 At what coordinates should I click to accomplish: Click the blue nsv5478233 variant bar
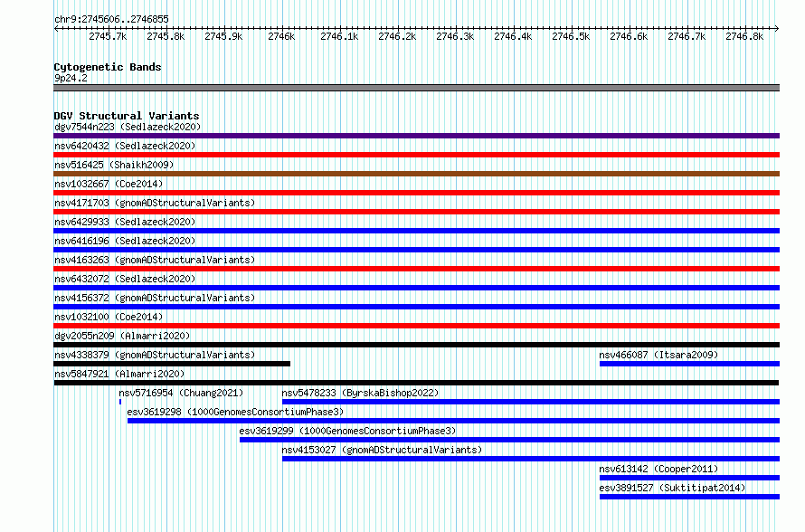(531, 402)
